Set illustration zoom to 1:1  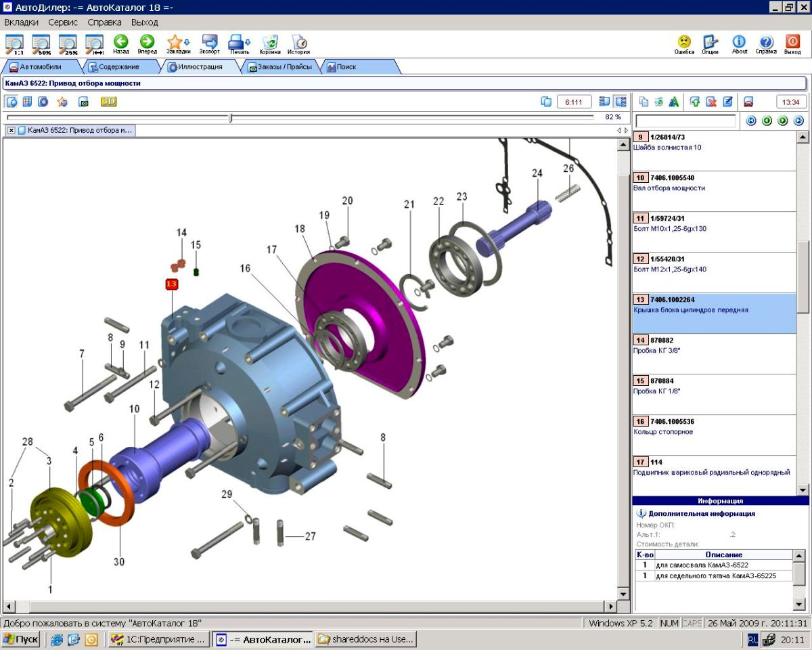tap(14, 45)
